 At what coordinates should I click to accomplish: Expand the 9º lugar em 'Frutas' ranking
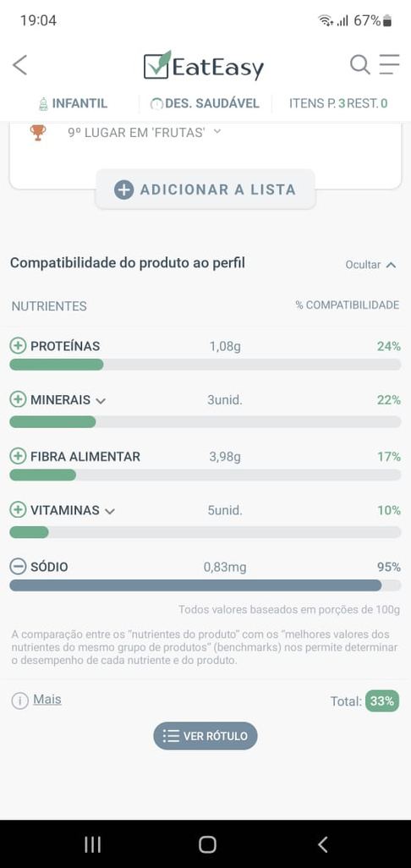[x=144, y=132]
